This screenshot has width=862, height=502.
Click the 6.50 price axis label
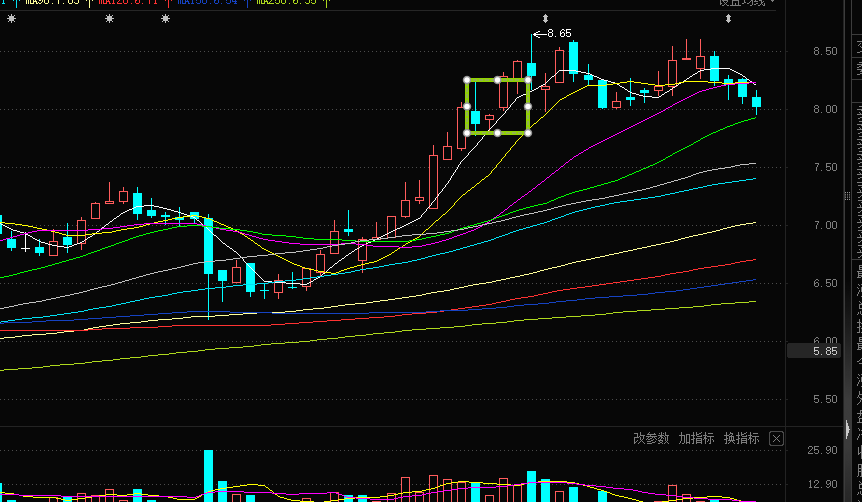(x=825, y=283)
